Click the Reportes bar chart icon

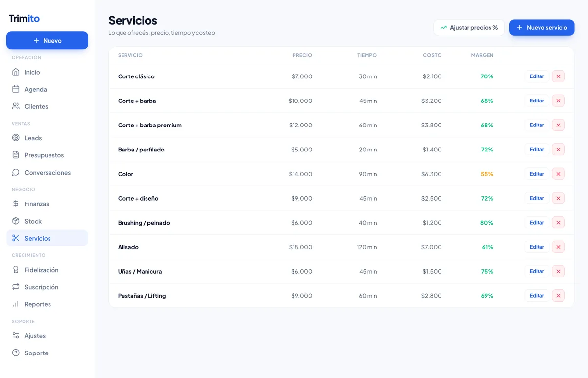[x=16, y=304]
